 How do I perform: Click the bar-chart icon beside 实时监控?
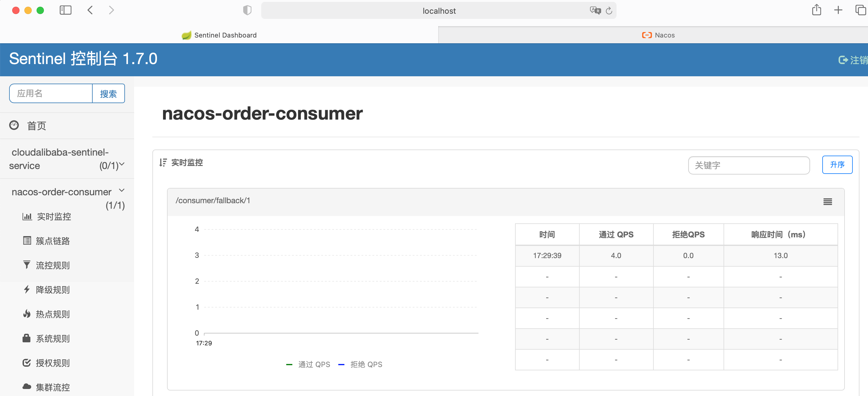(27, 217)
